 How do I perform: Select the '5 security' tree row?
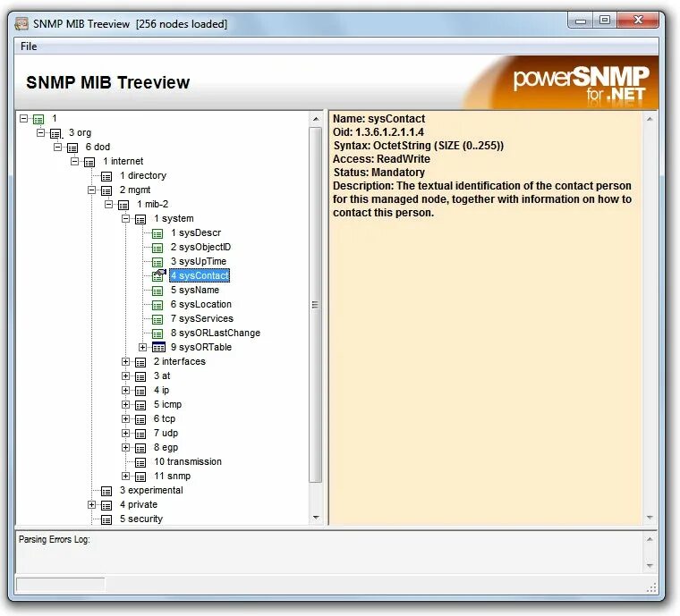coord(141,519)
